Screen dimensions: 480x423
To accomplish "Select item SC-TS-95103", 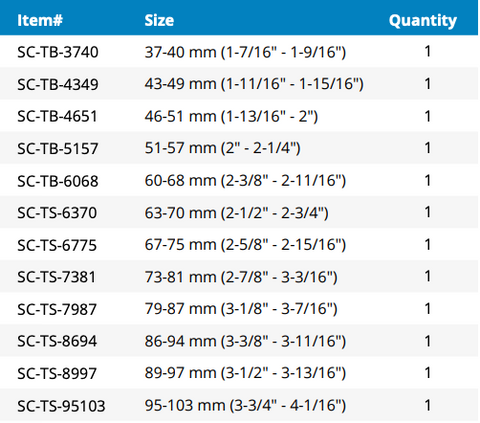I will coord(61,406).
